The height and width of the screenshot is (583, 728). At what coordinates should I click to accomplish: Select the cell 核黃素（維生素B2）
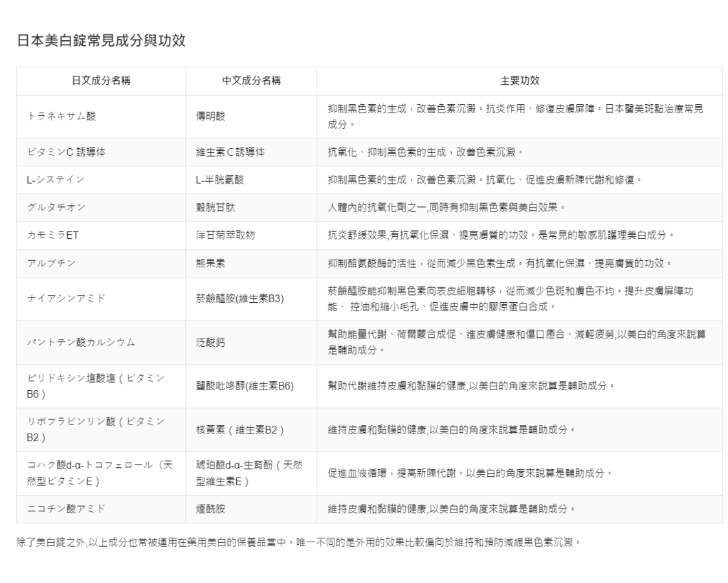click(251, 430)
